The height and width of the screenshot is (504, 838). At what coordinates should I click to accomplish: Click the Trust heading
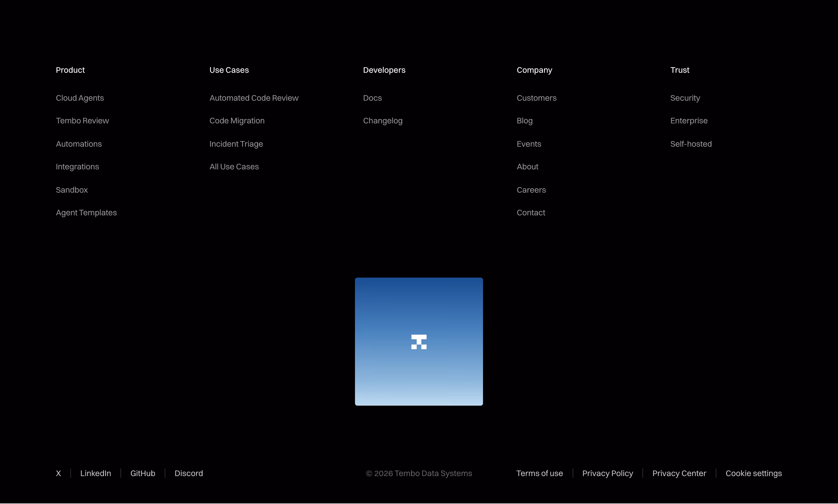(679, 70)
